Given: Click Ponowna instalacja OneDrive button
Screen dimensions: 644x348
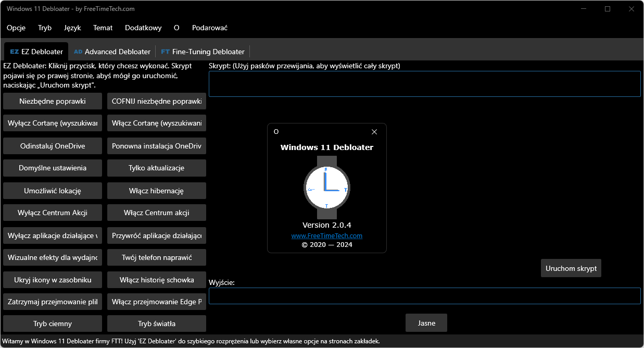Looking at the screenshot, I should tap(157, 146).
